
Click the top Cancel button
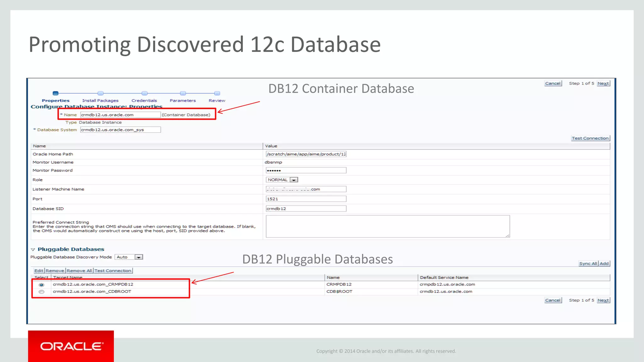click(x=553, y=83)
